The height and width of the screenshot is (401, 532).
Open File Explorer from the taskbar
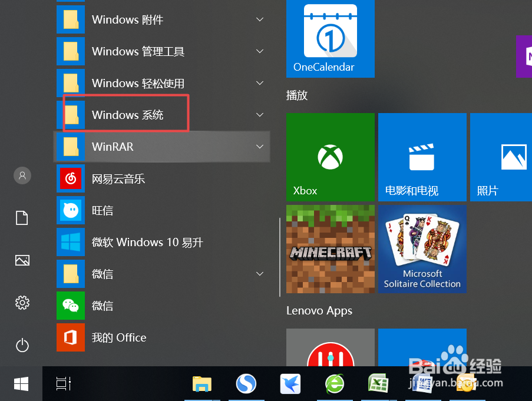click(x=202, y=384)
